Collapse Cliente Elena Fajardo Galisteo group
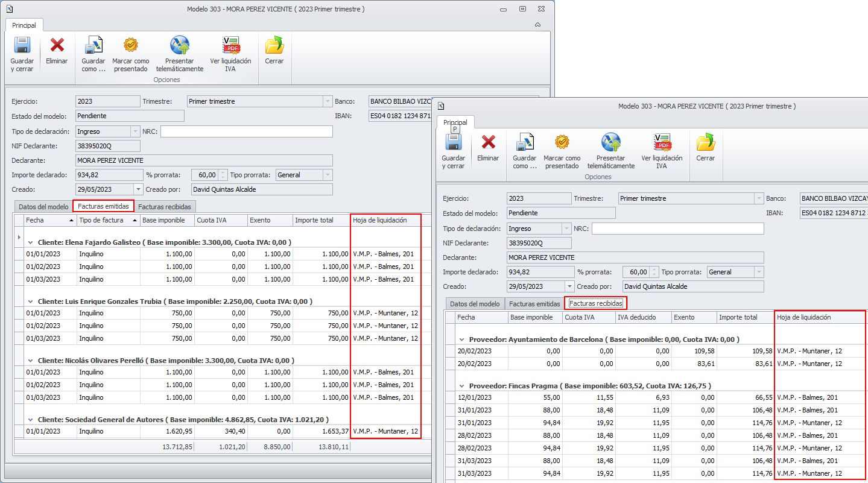Image resolution: width=868 pixels, height=483 pixels. click(x=30, y=242)
